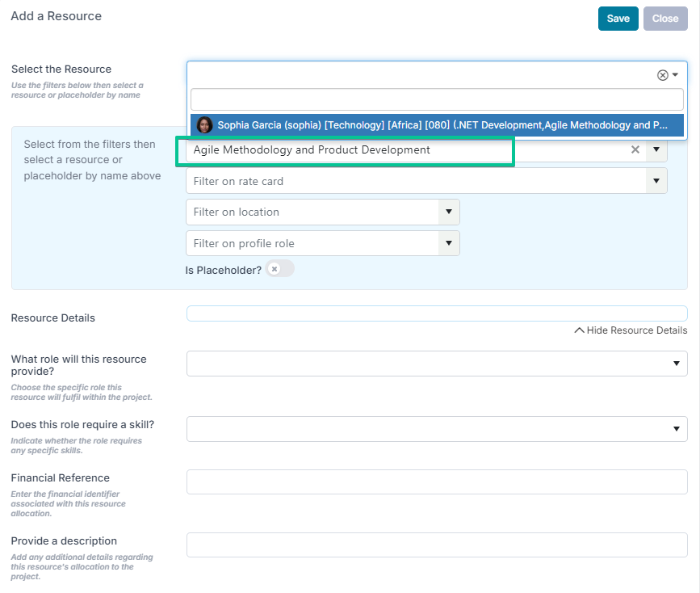
Task: Click the Financial Reference input field
Action: coord(437,482)
